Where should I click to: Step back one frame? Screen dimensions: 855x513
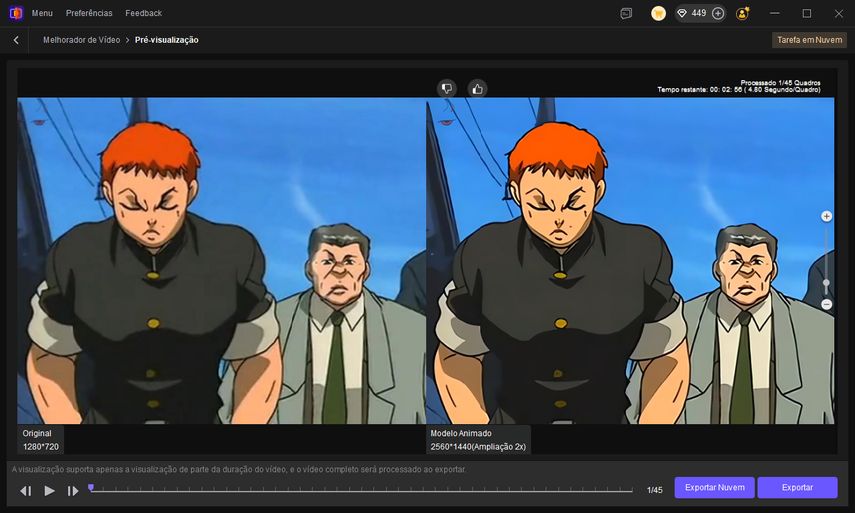tap(26, 491)
